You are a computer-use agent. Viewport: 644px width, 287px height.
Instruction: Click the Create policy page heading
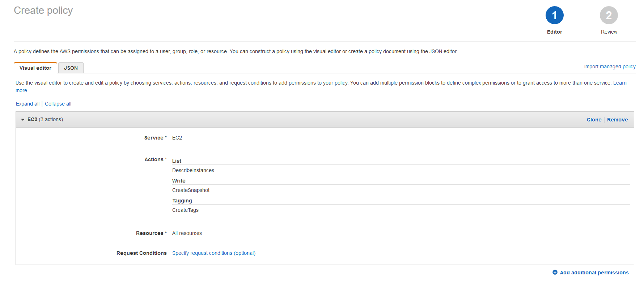point(43,10)
